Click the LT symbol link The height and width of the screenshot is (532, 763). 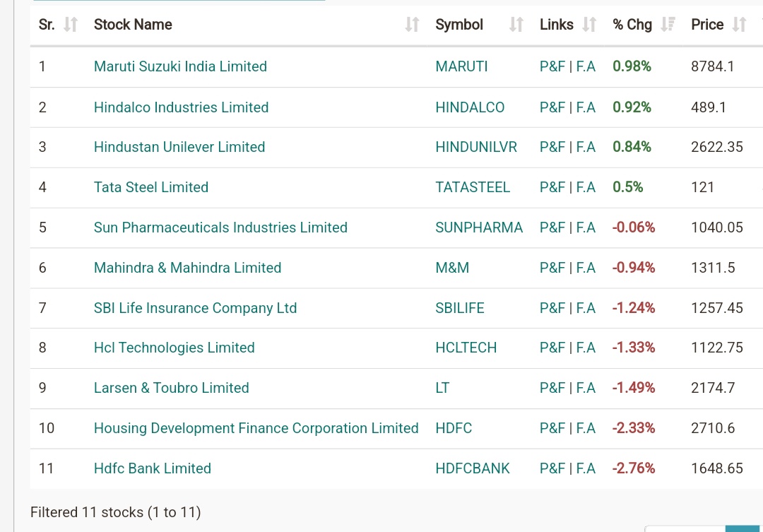[x=442, y=388]
